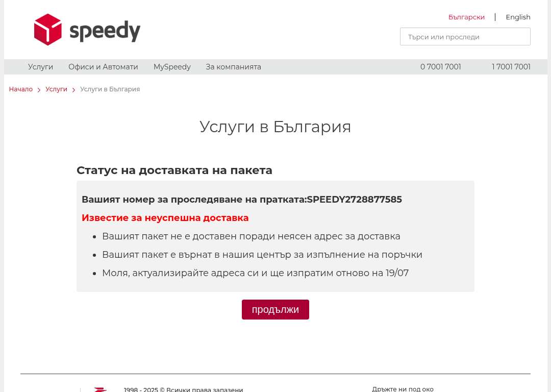Focus the Търси или проследи search field
Image resolution: width=551 pixels, height=392 pixels.
tap(465, 37)
